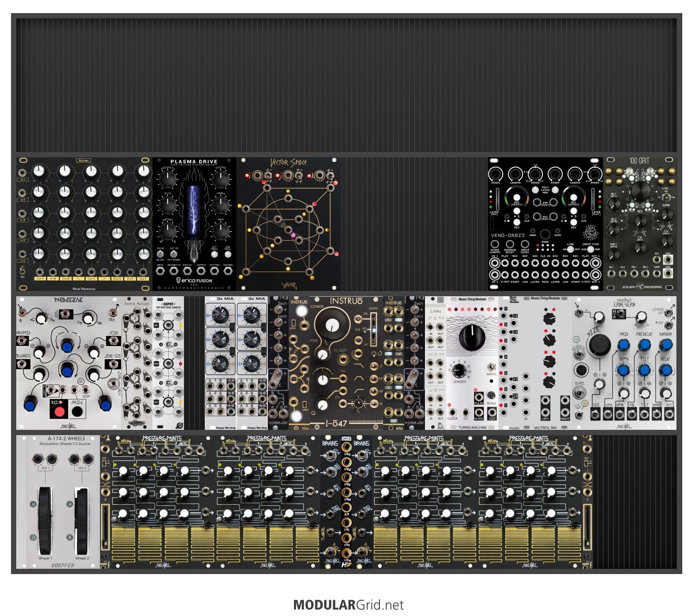Click the VARI-SPEED blue knob on Phonogene

click(67, 345)
